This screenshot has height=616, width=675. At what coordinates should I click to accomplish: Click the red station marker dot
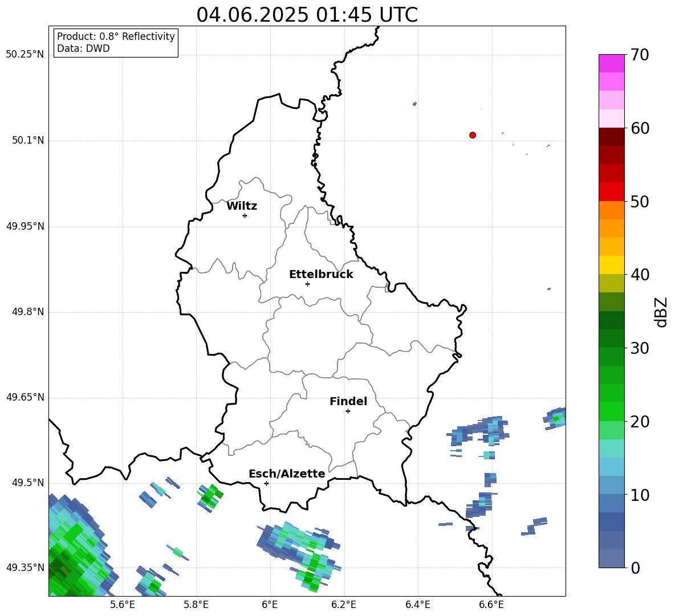coord(473,135)
